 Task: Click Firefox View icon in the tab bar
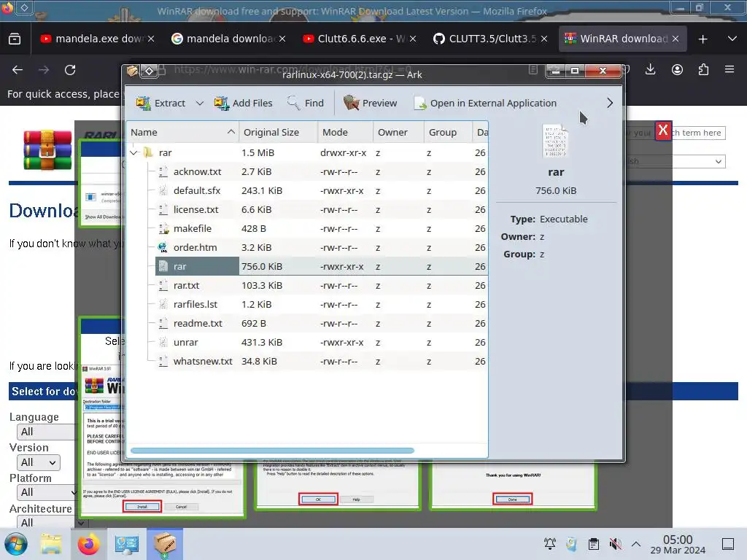[x=15, y=39]
